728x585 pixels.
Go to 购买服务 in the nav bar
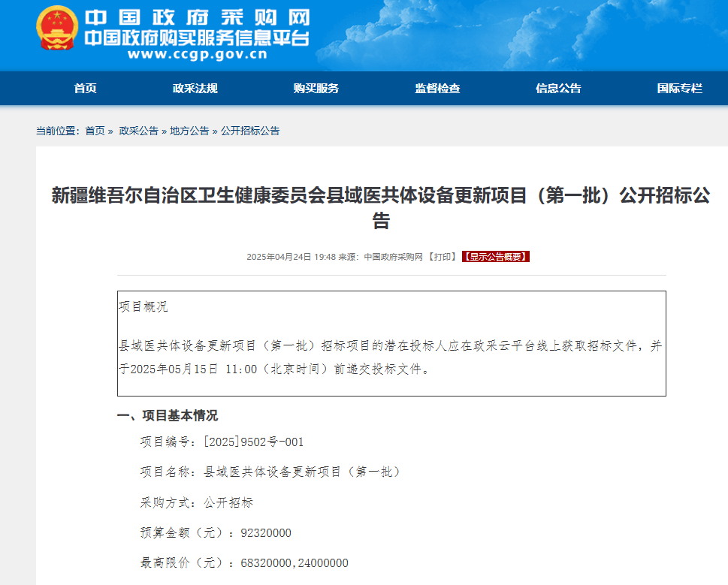[316, 88]
